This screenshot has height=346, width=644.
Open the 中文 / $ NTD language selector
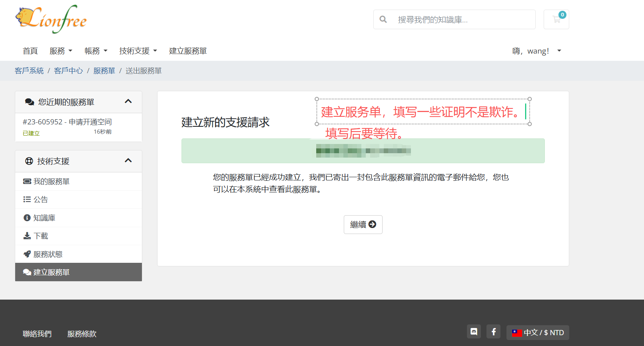coord(538,332)
